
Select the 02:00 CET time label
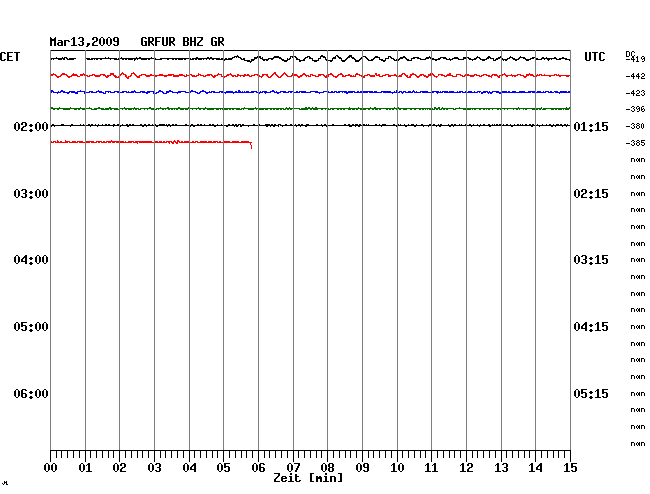point(31,126)
